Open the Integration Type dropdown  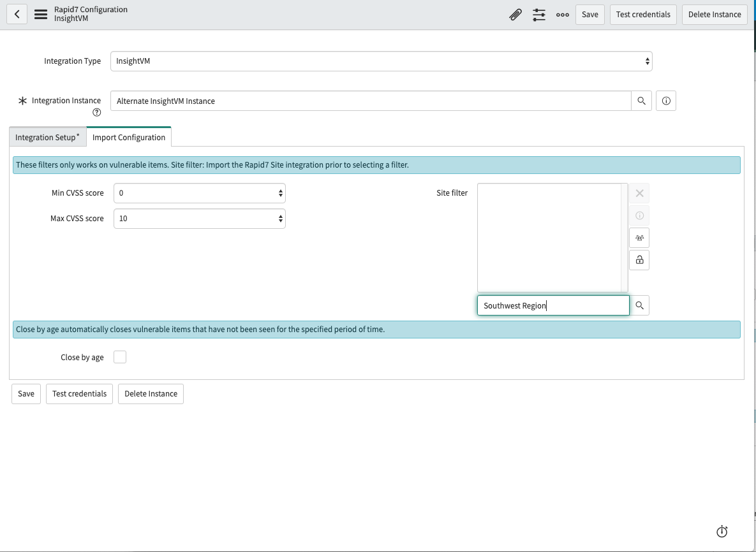(x=382, y=61)
